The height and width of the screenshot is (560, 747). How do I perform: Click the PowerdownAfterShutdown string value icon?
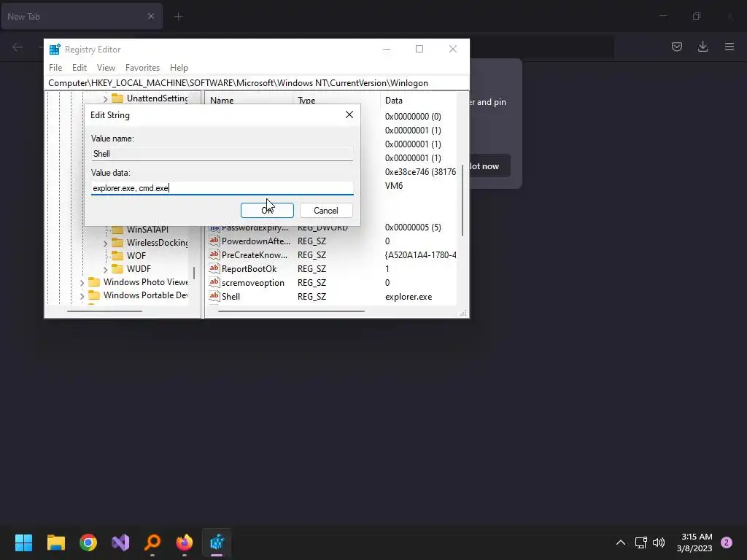click(214, 241)
